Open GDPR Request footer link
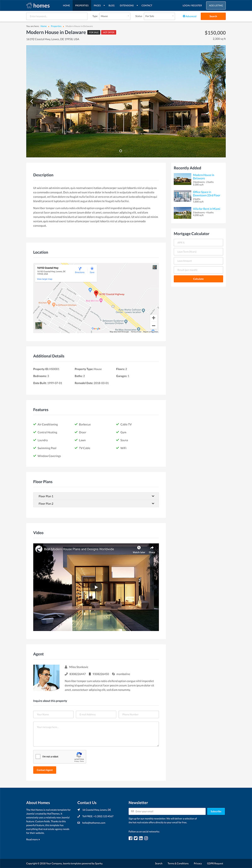The height and width of the screenshot is (868, 252). point(215,863)
